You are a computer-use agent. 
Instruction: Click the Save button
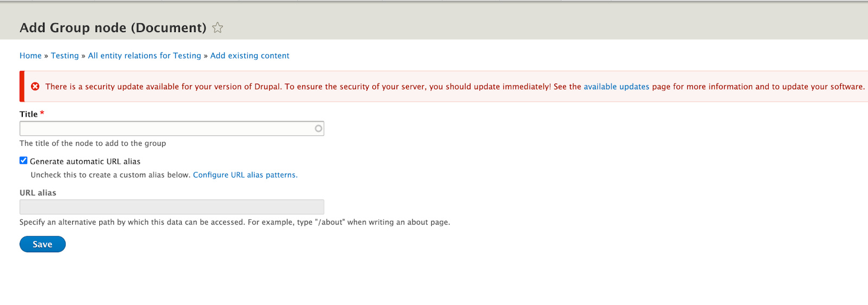pyautogui.click(x=42, y=244)
